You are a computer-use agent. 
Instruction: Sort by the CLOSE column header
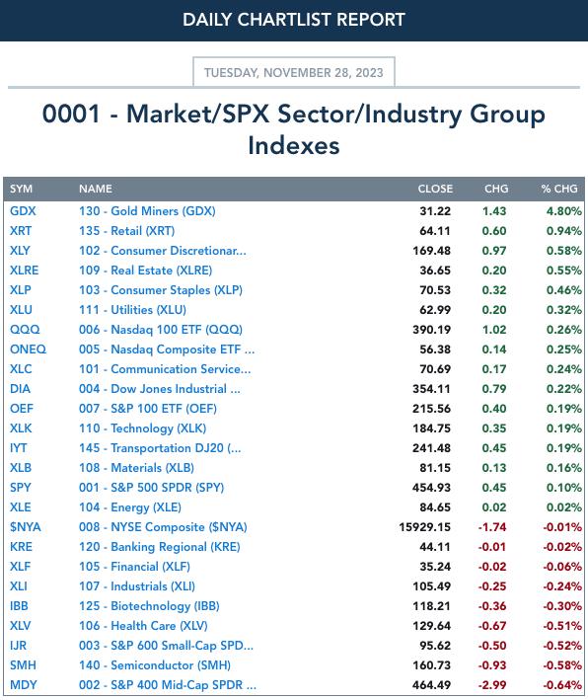click(x=435, y=189)
